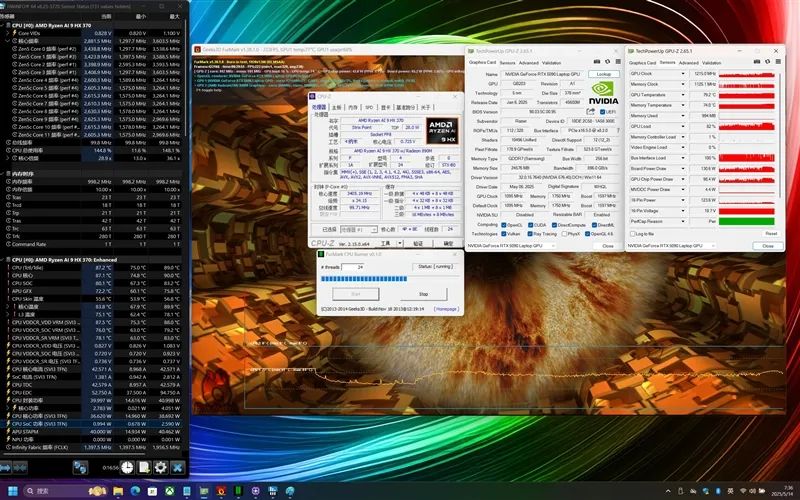The width and height of the screenshot is (800, 500).
Task: Click the taskbar search box
Action: coord(65,491)
